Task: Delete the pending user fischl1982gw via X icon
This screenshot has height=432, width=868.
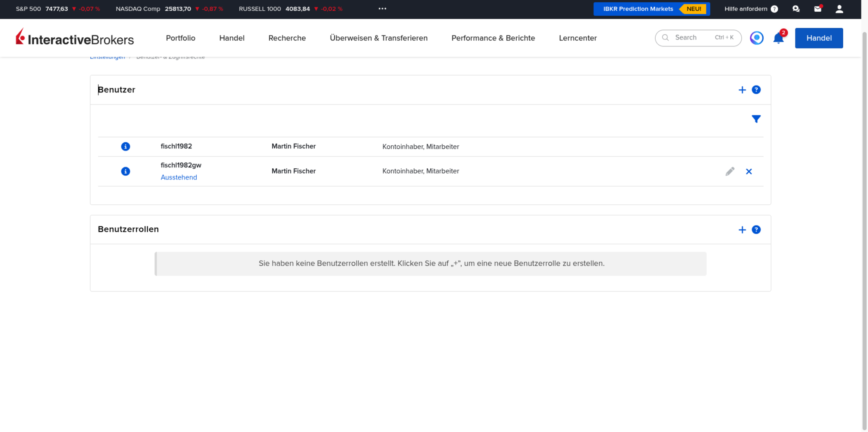Action: click(749, 172)
